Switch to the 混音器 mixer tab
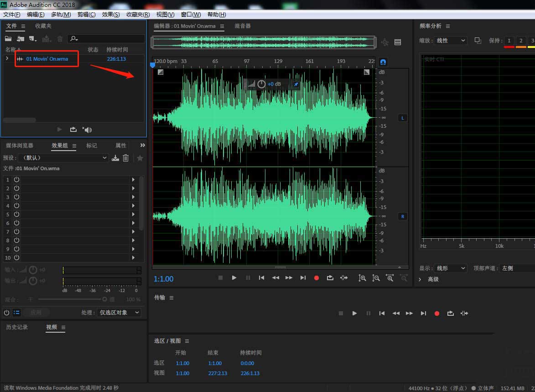Image resolution: width=535 pixels, height=392 pixels. (243, 26)
